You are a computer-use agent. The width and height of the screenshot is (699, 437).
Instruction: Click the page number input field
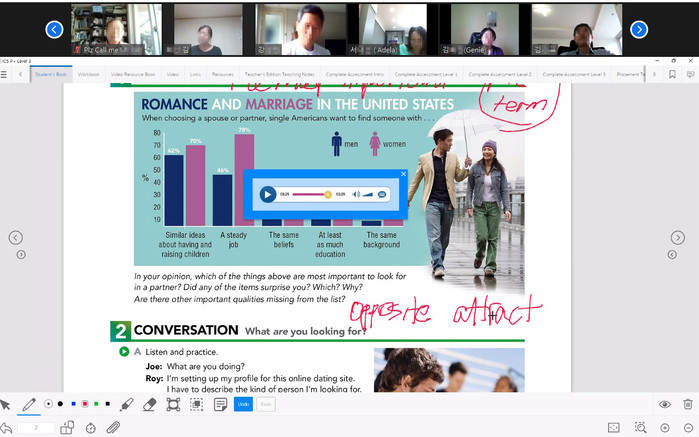(36, 427)
